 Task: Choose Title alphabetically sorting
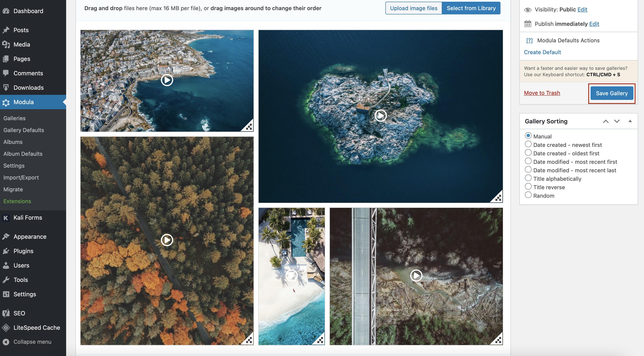(528, 178)
